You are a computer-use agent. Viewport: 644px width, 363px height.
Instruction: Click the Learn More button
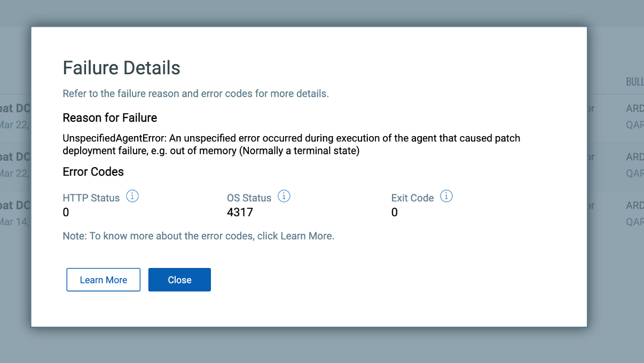tap(103, 279)
